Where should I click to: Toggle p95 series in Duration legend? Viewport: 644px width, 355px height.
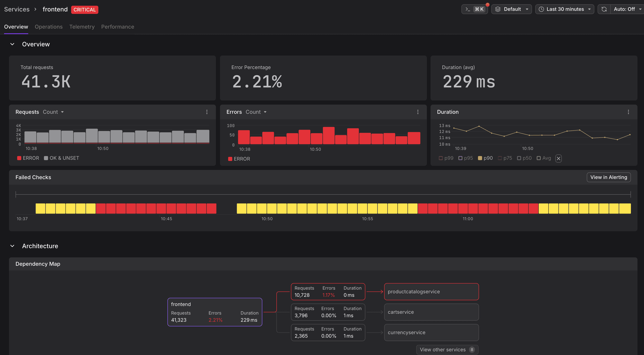click(466, 158)
